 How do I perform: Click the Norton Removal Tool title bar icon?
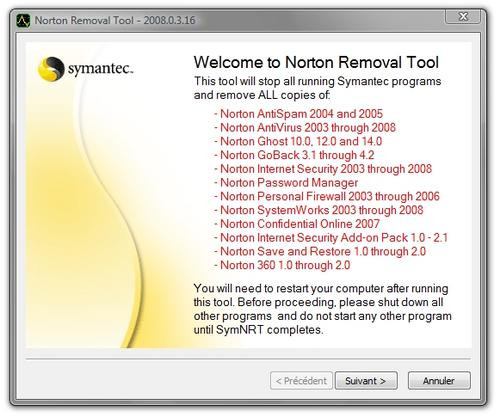tap(23, 20)
